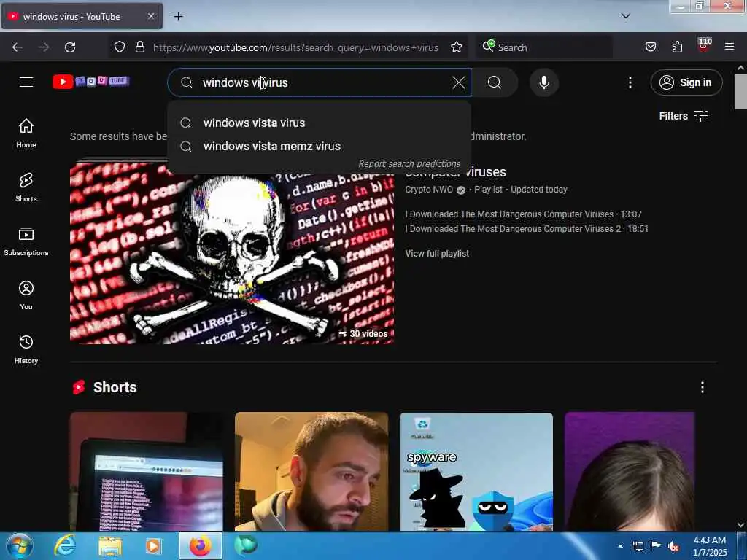The image size is (747, 560).
Task: Reload the page with the refresh icon
Action: pyautogui.click(x=70, y=47)
